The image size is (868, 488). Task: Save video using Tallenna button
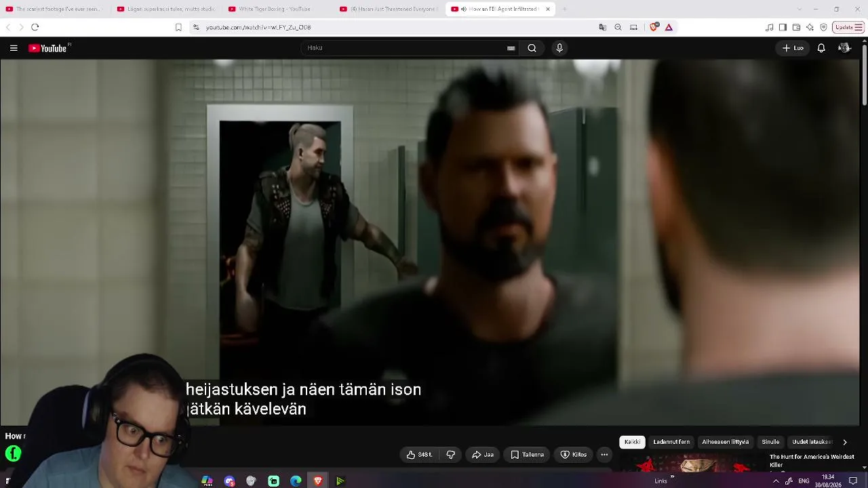pyautogui.click(x=527, y=455)
